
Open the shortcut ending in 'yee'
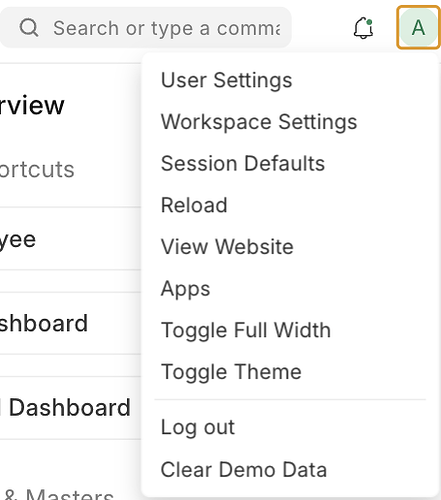point(17,240)
